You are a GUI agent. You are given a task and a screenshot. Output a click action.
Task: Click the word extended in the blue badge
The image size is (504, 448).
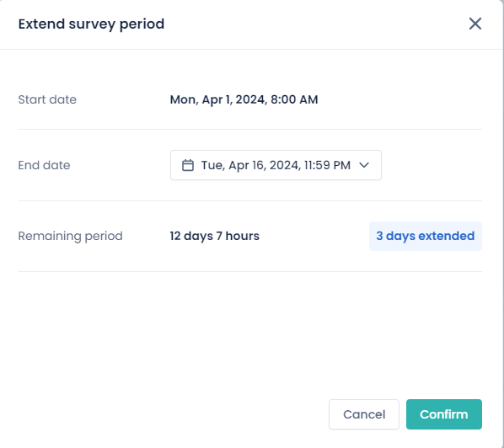[447, 236]
